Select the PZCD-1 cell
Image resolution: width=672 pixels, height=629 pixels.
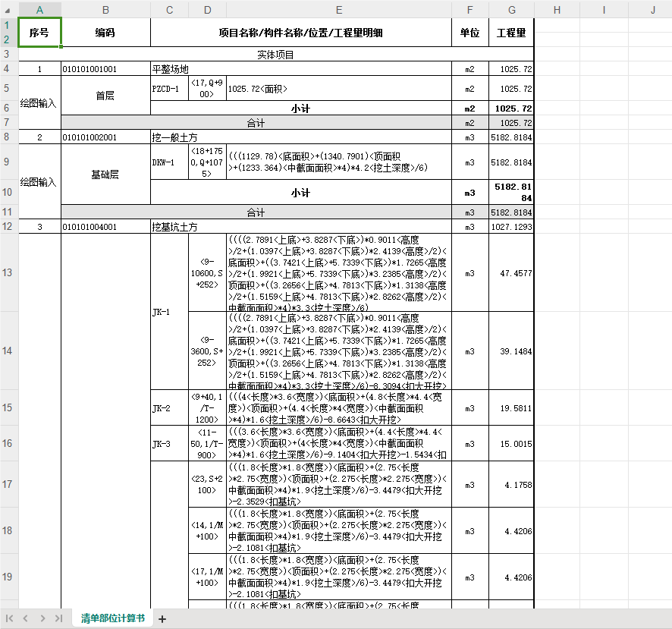coord(169,88)
